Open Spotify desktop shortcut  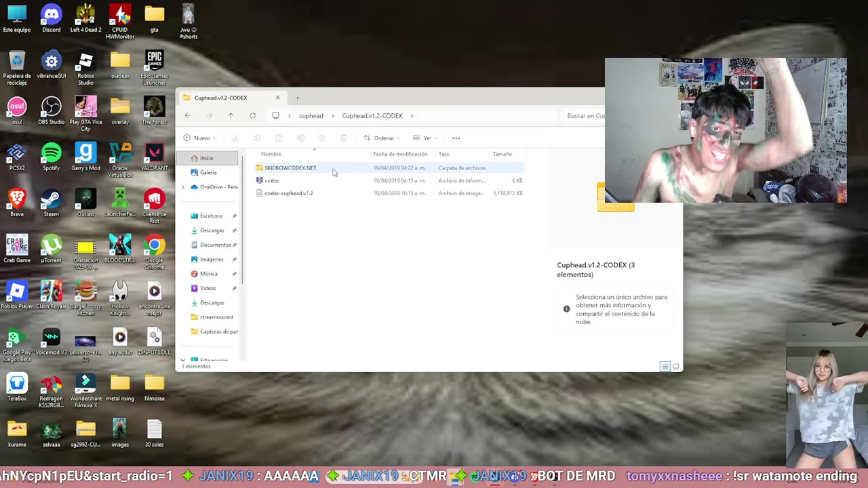point(51,157)
